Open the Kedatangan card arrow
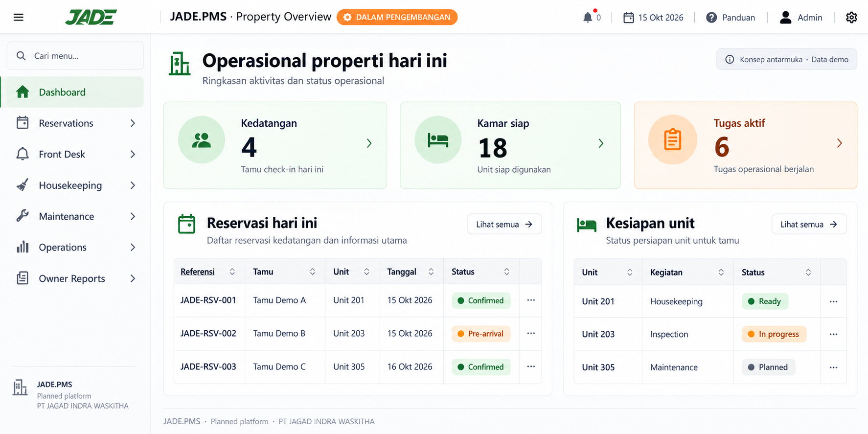Viewport: 868px width, 434px height. pyautogui.click(x=369, y=143)
